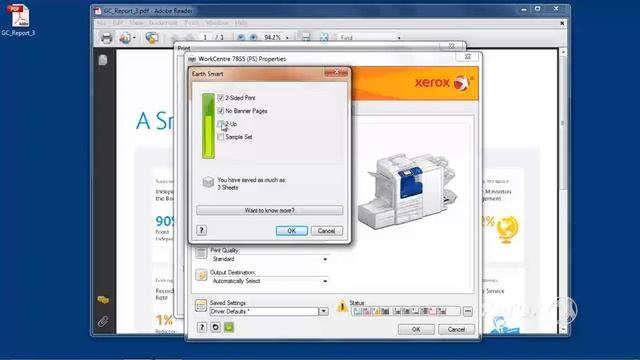
Task: Check the Sample Set option
Action: [221, 137]
